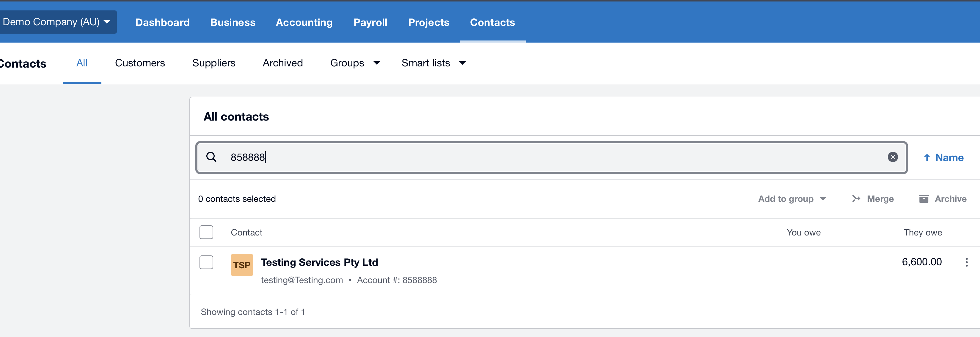Open the Add to group dropdown

pos(792,199)
